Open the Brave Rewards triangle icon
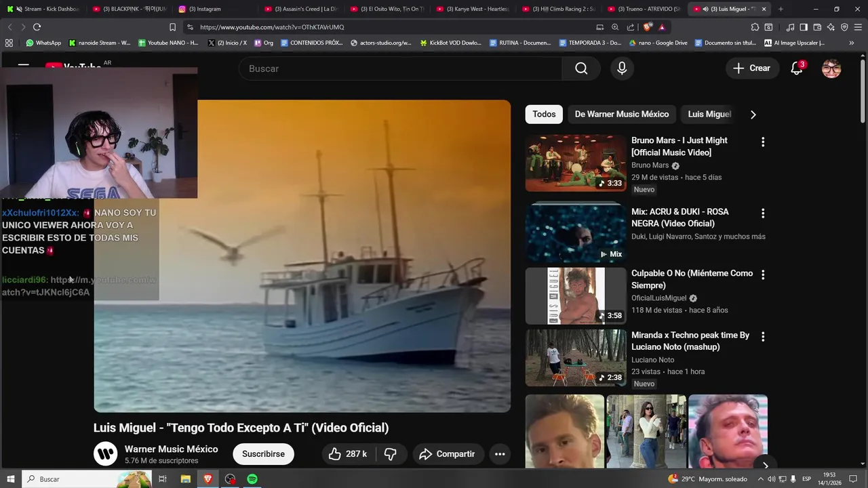Image resolution: width=868 pixels, height=488 pixels. point(662,27)
